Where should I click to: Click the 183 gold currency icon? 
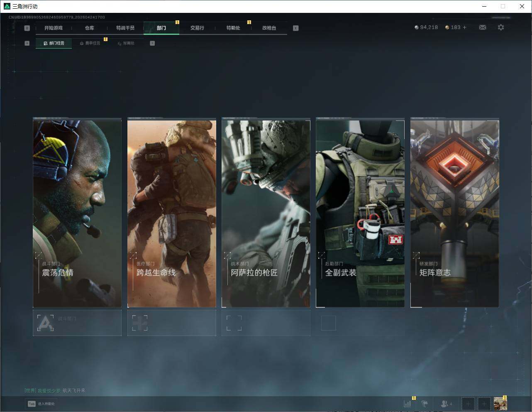pos(447,27)
